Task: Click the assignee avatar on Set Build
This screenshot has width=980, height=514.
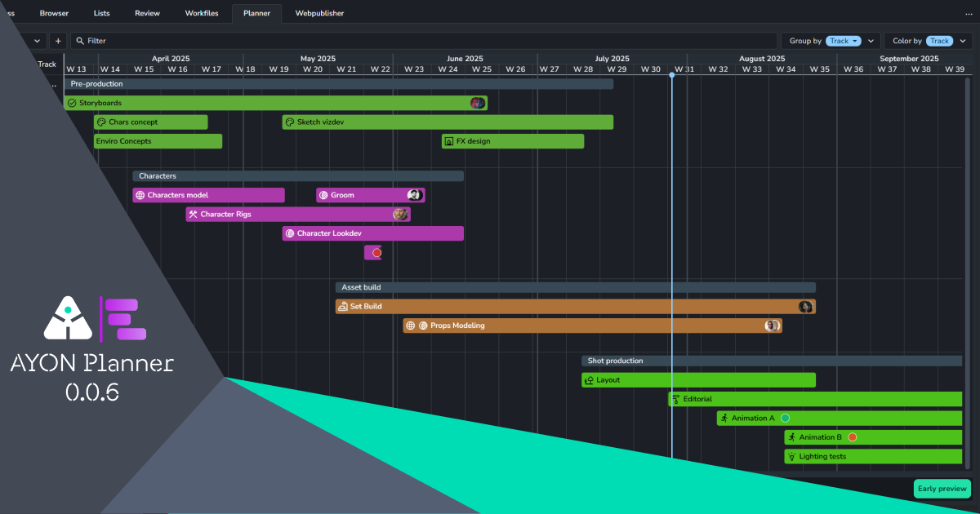Action: (806, 307)
